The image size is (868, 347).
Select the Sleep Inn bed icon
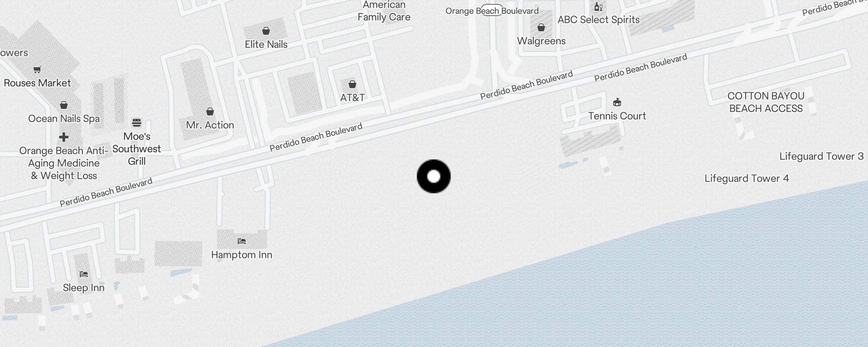(84, 274)
